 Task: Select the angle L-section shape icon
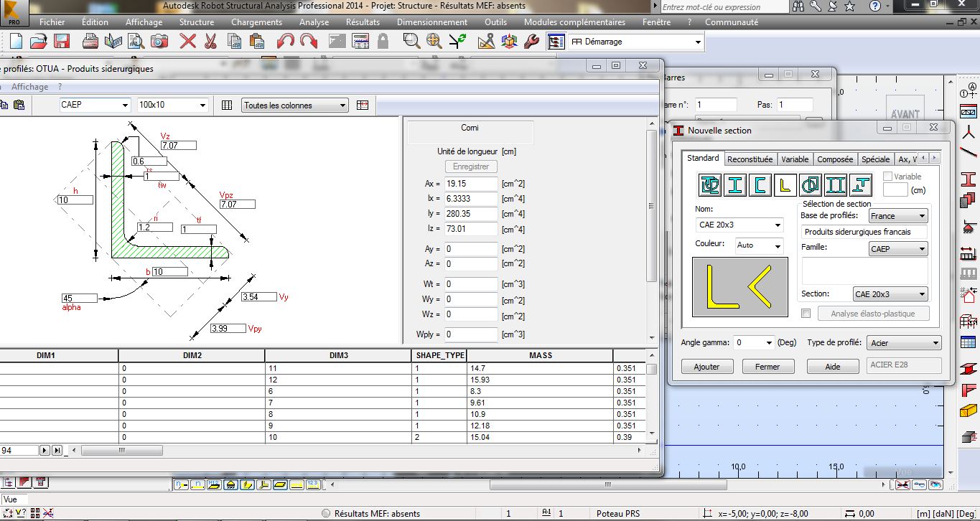coord(785,185)
